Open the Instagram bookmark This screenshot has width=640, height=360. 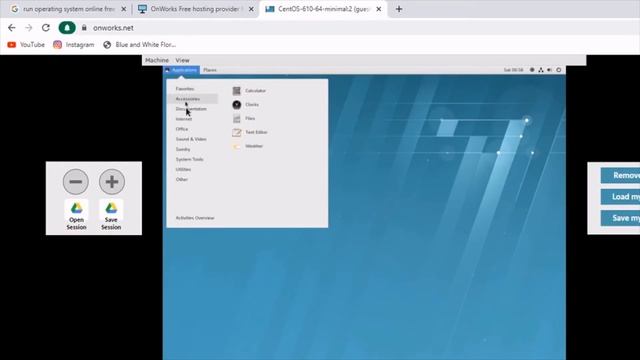tap(73, 44)
